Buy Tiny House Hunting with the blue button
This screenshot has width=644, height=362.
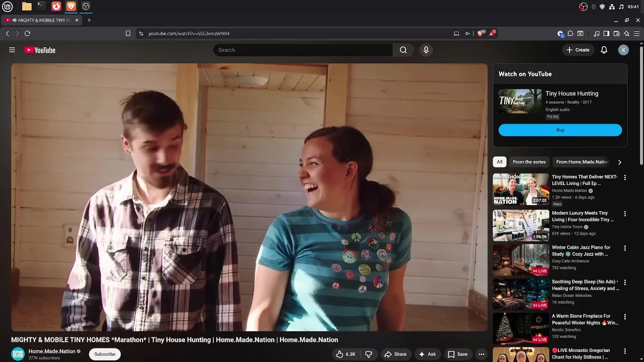[x=560, y=130]
